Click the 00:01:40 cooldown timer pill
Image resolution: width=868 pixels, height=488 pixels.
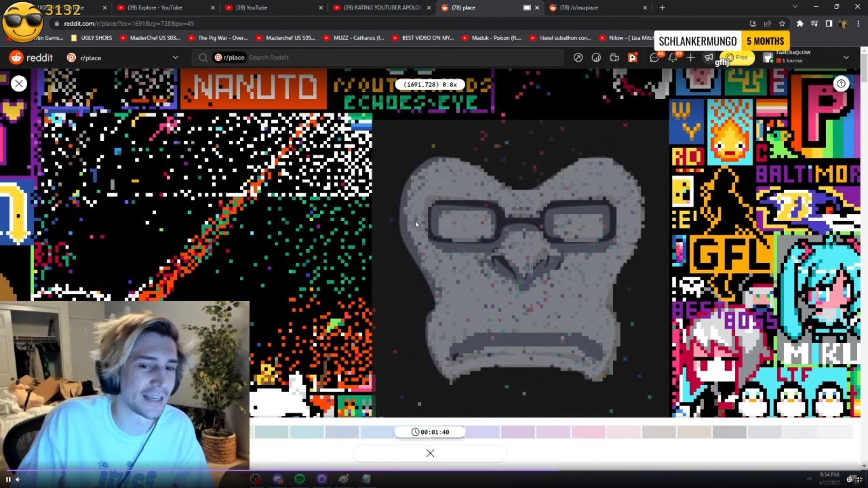tap(430, 432)
